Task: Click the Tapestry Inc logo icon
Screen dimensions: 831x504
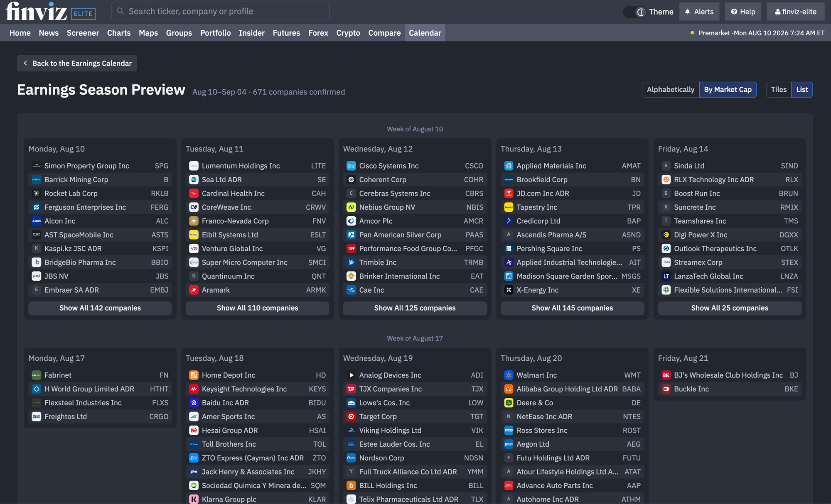Action: click(x=509, y=207)
